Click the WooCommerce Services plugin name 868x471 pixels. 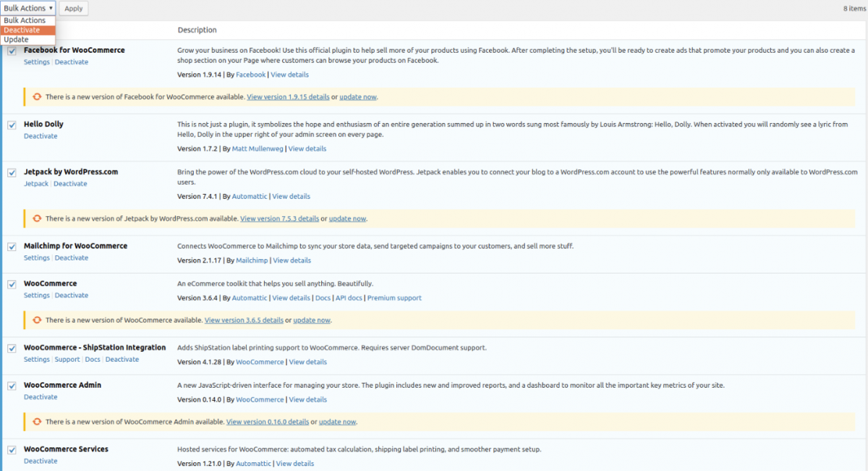66,449
